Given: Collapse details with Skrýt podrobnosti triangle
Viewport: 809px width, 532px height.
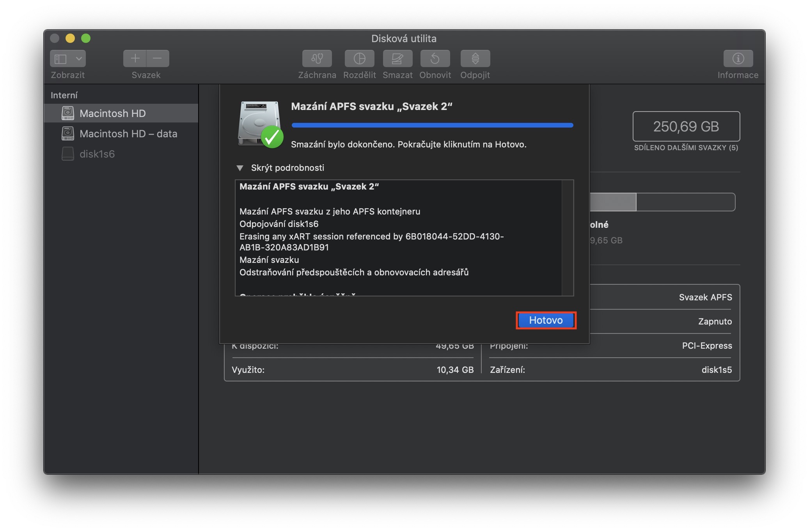Looking at the screenshot, I should coord(240,168).
